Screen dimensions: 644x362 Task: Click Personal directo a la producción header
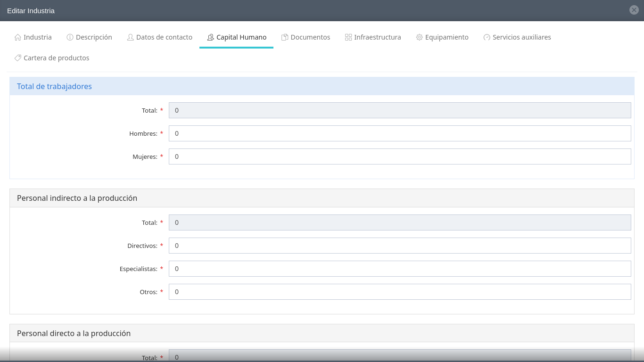(x=74, y=333)
